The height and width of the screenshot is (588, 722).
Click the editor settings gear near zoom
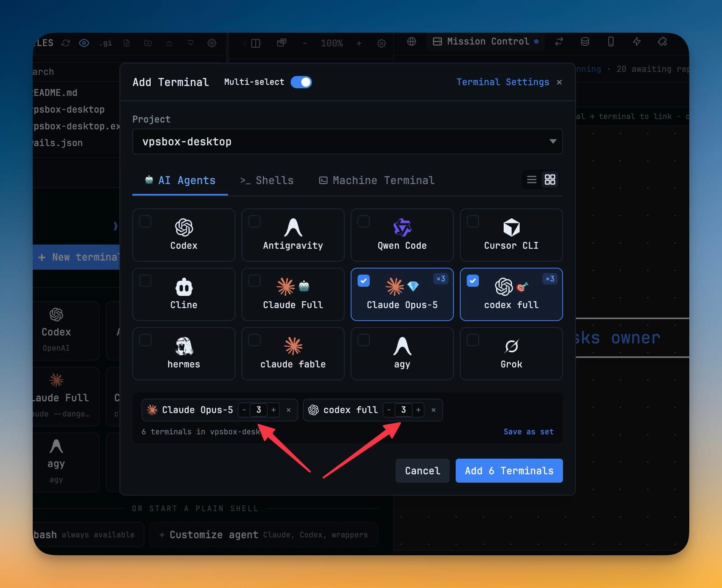(x=382, y=43)
